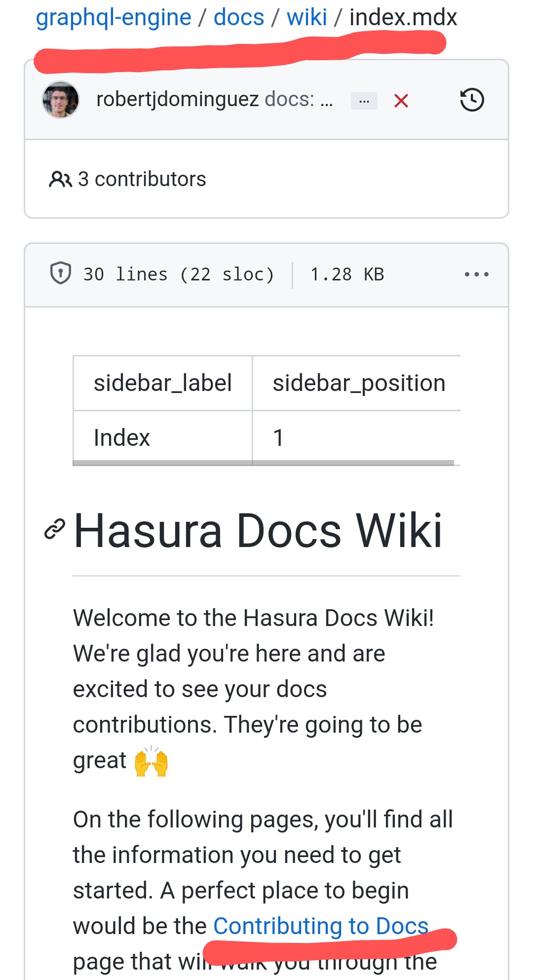The width and height of the screenshot is (533, 980).
Task: View the 3 contributors list
Action: pos(142,179)
